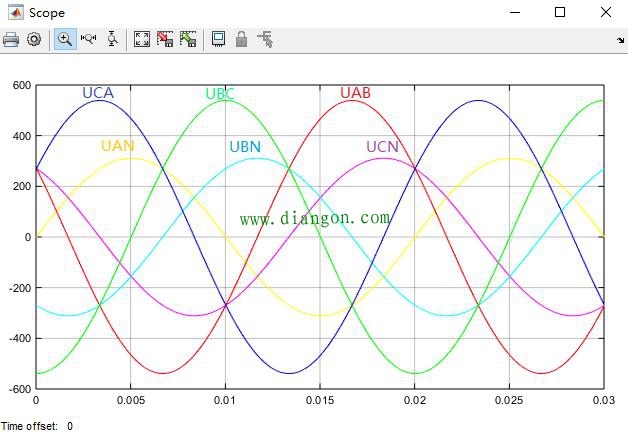628x437 pixels.
Task: Minimize the Scope window
Action: click(x=515, y=12)
